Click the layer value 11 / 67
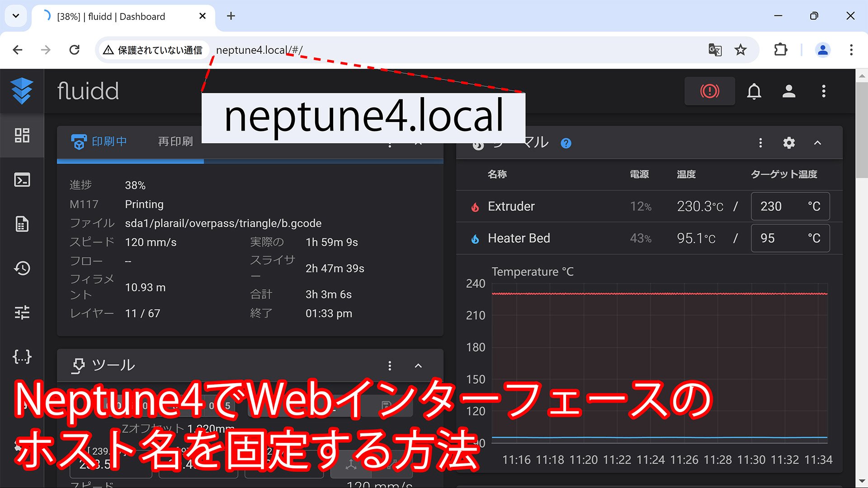868x488 pixels. 142,313
